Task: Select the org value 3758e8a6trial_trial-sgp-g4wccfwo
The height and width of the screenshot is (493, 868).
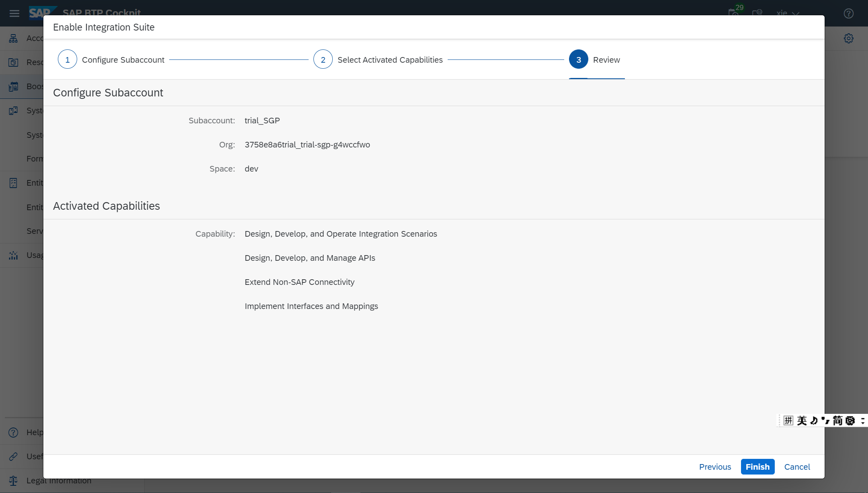Action: 307,145
